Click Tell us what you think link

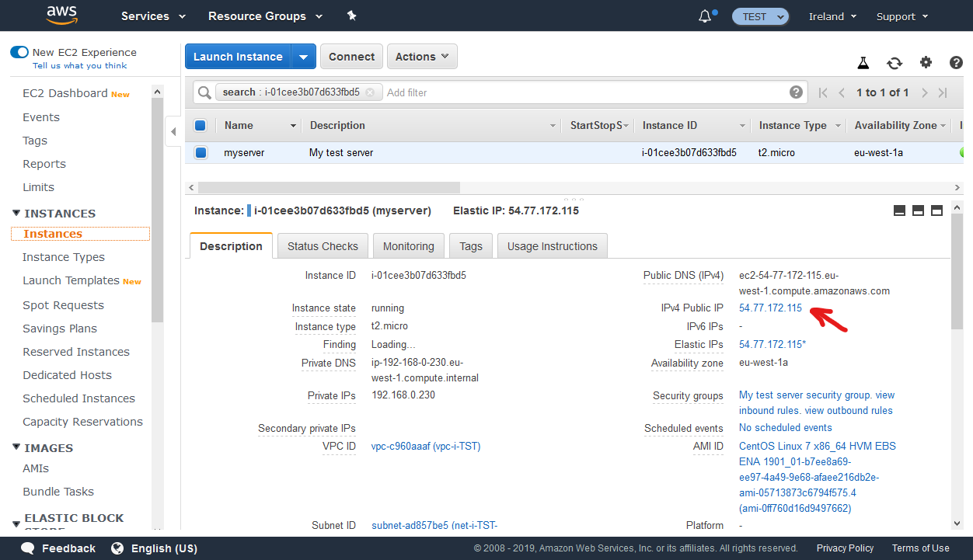(79, 66)
